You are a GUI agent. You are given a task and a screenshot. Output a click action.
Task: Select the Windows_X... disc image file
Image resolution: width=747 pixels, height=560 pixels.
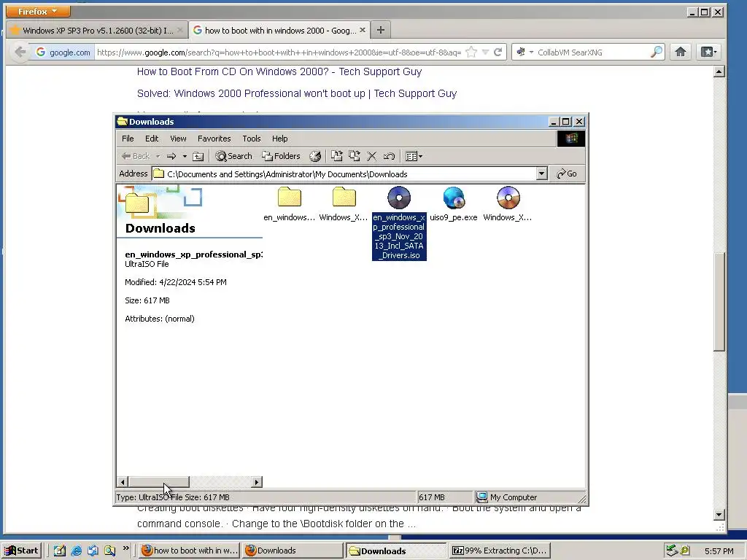[x=508, y=204]
